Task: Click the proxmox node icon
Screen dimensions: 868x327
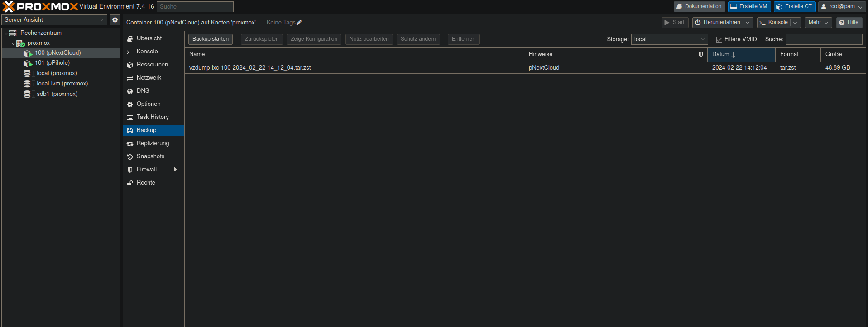Action: 20,43
